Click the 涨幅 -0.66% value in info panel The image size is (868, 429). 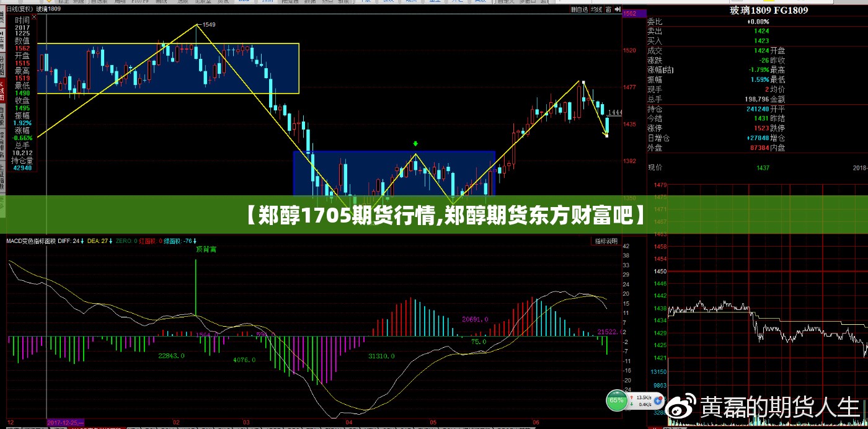22,138
